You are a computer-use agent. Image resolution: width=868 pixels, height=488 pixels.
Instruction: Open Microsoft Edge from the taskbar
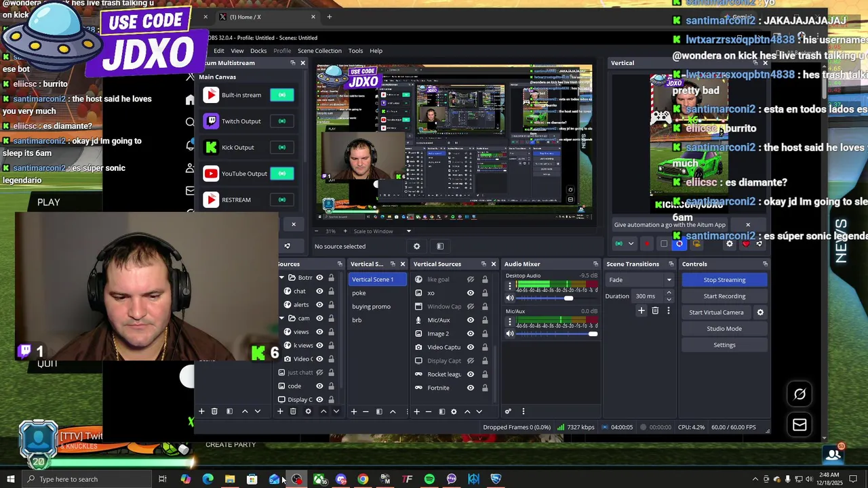(208, 479)
